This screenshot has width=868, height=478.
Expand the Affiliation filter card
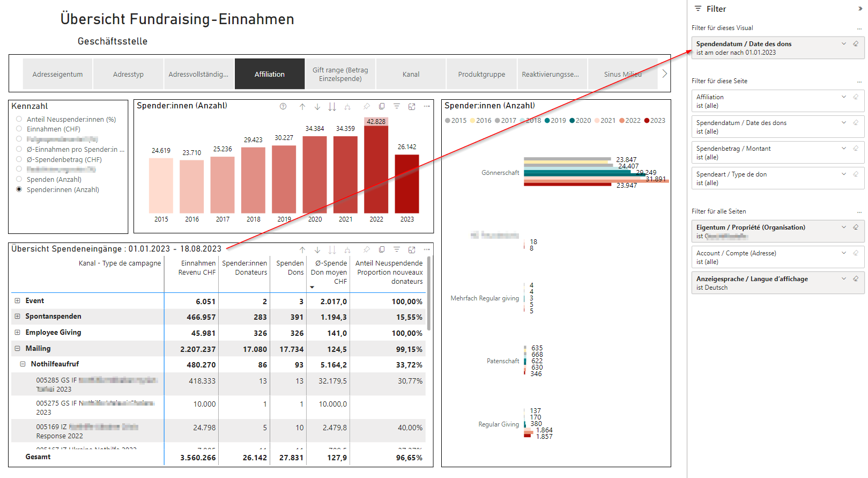(844, 97)
